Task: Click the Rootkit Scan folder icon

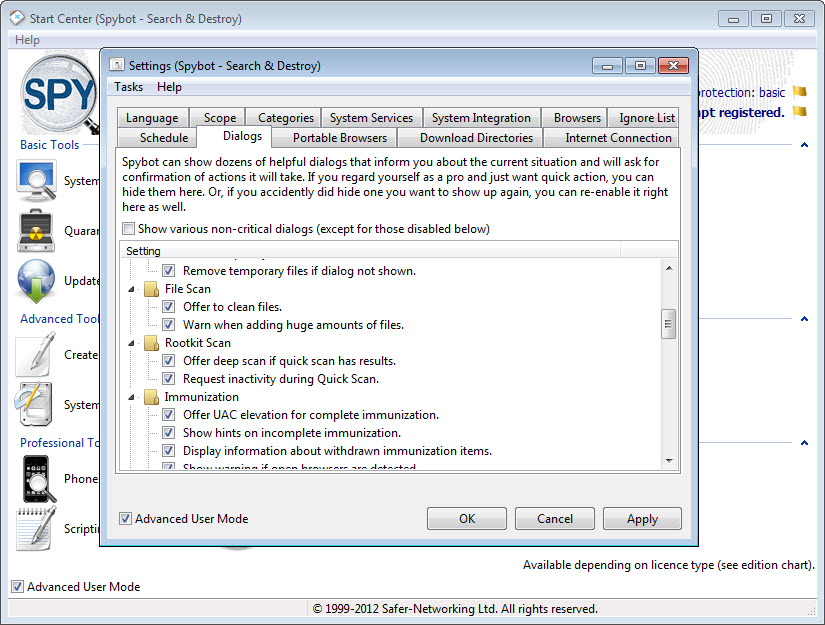Action: coord(152,343)
